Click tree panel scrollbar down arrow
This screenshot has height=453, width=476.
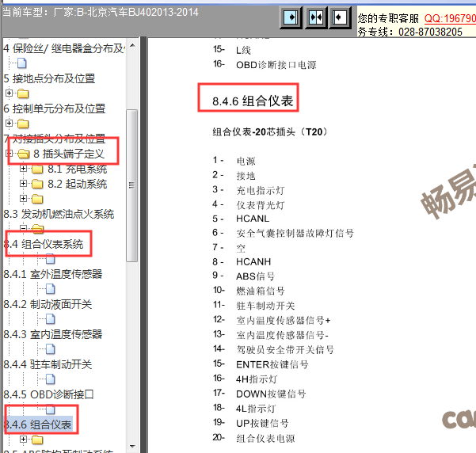pyautogui.click(x=132, y=446)
